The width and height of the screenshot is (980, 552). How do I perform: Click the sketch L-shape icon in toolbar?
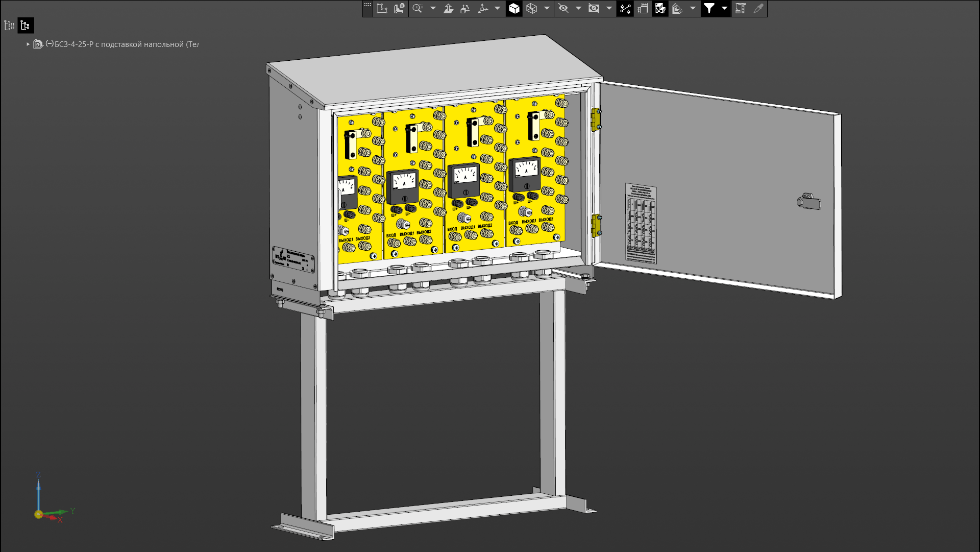point(382,9)
